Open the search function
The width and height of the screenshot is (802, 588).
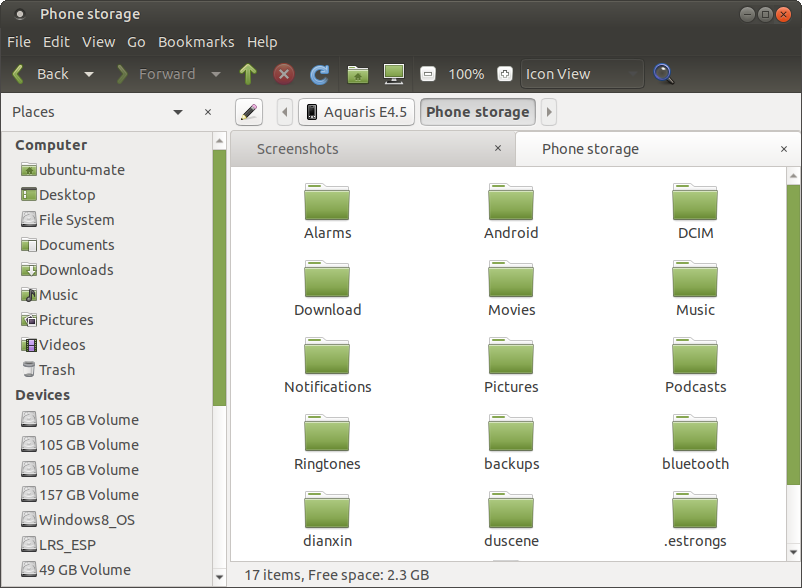click(663, 74)
